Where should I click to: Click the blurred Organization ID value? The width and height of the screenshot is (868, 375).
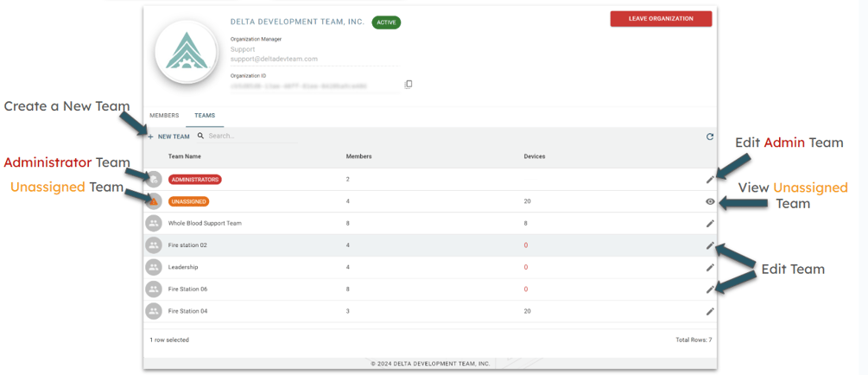tap(299, 86)
